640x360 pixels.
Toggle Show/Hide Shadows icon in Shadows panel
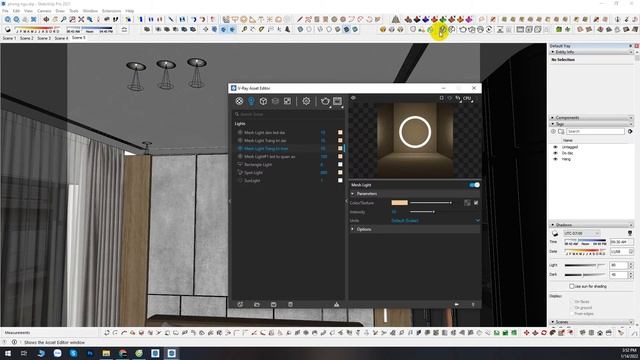[x=555, y=233]
